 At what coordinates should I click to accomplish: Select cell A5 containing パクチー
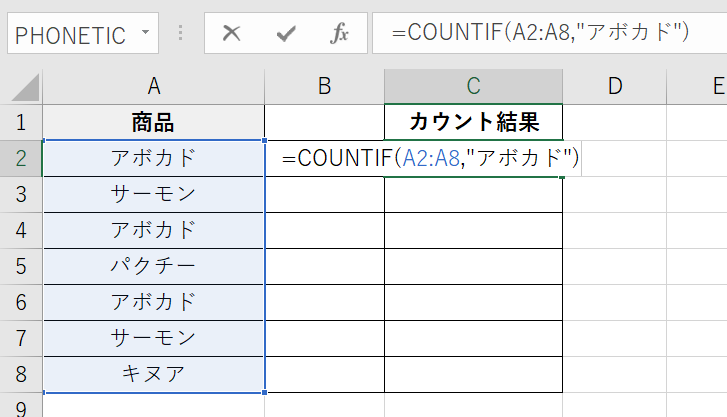(153, 267)
